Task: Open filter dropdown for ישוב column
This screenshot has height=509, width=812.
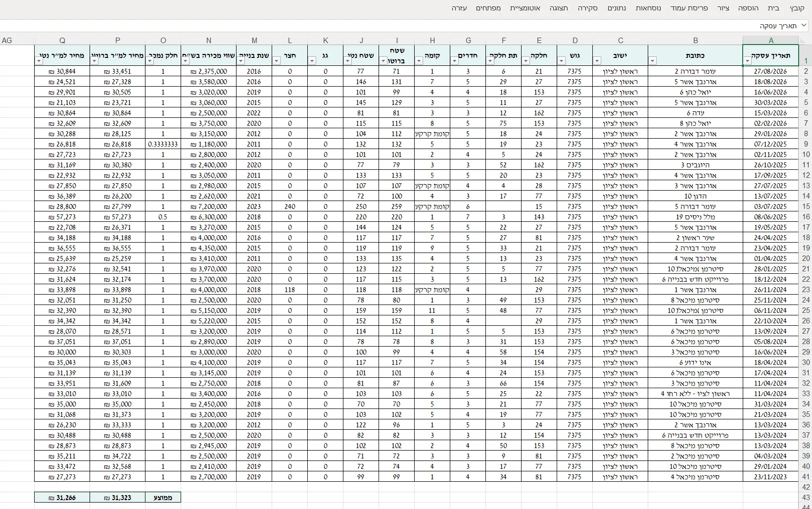Action: pyautogui.click(x=597, y=61)
